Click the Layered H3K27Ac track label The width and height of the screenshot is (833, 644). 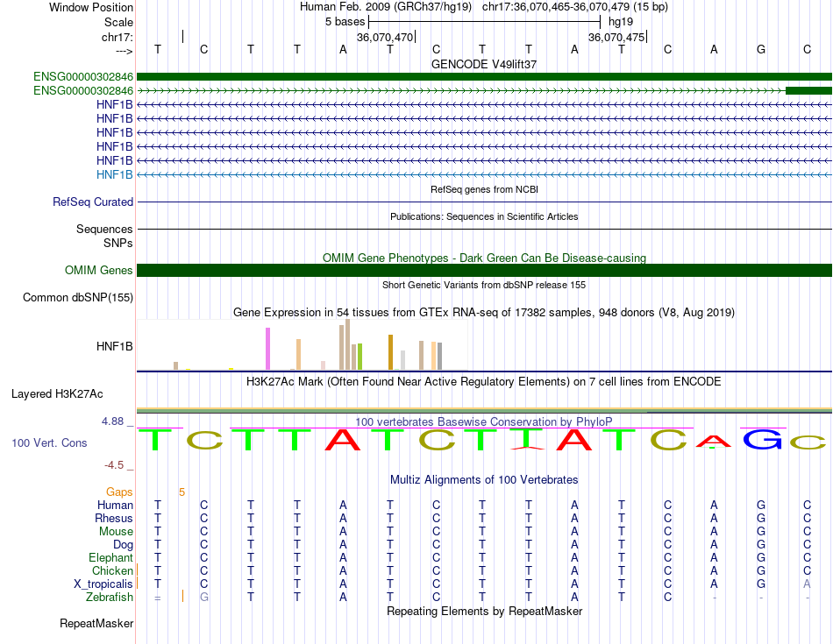pos(57,394)
